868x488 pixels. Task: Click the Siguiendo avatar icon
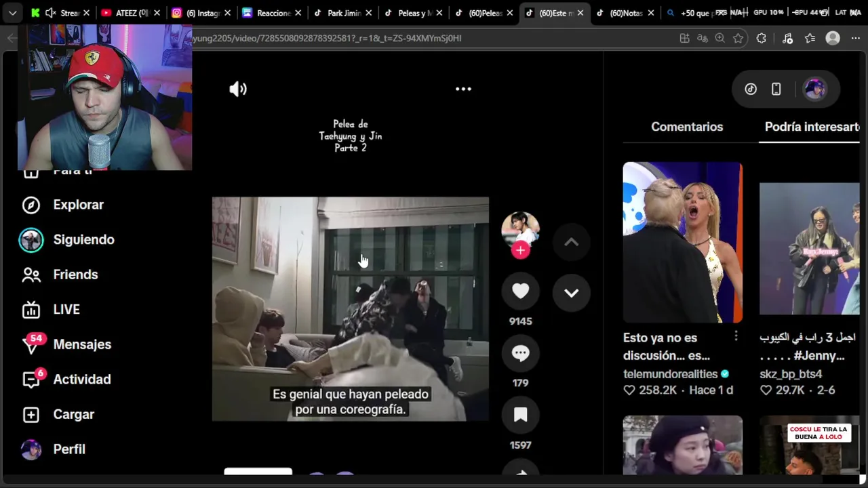tap(31, 240)
